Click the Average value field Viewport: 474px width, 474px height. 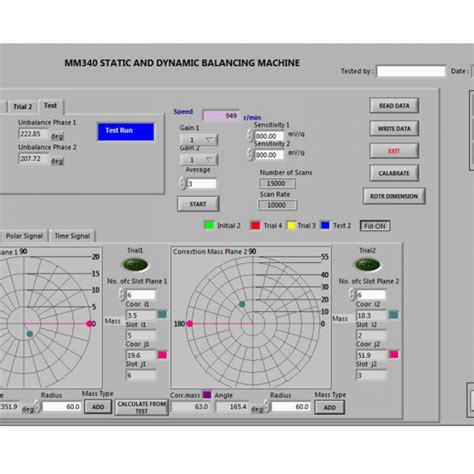coord(201,184)
